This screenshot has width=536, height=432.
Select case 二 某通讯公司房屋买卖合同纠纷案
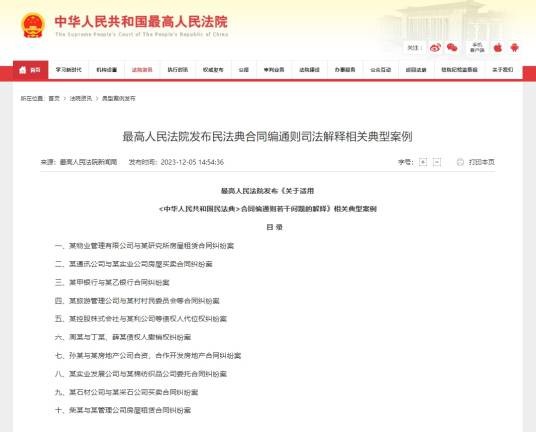coord(134,264)
